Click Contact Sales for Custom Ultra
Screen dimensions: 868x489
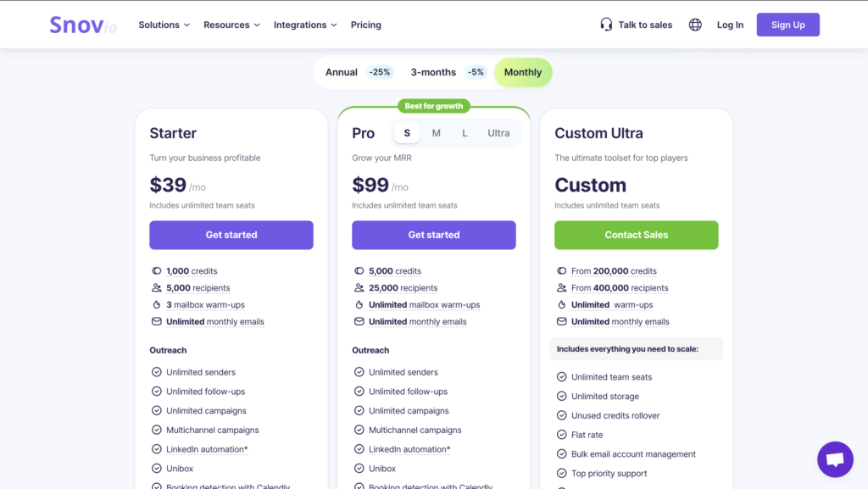click(x=636, y=235)
